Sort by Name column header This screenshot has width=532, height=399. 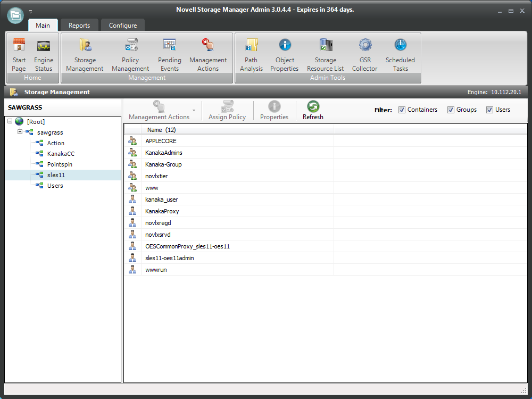237,130
